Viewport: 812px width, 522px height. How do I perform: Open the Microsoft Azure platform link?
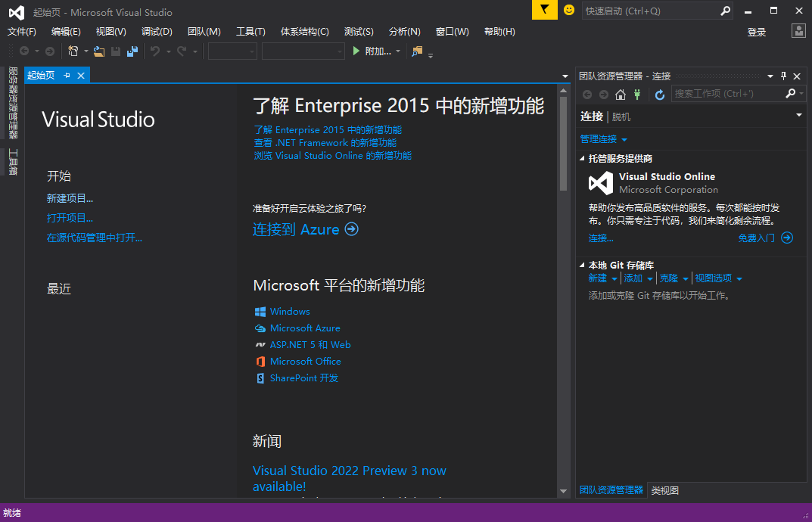pyautogui.click(x=305, y=328)
